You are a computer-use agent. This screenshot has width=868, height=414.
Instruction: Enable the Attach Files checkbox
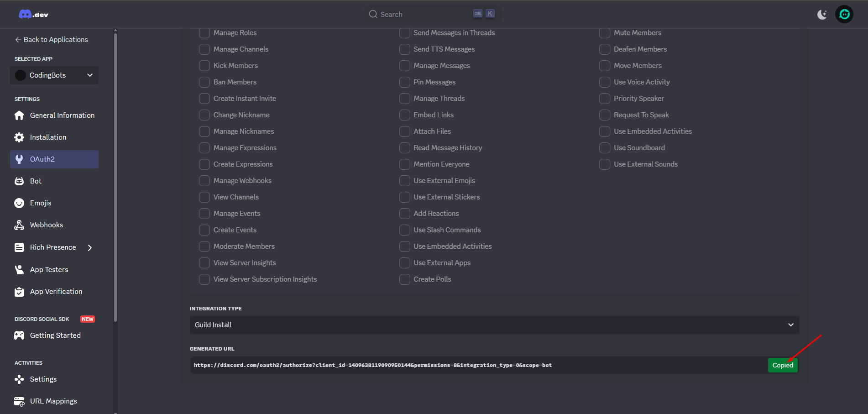pyautogui.click(x=405, y=131)
